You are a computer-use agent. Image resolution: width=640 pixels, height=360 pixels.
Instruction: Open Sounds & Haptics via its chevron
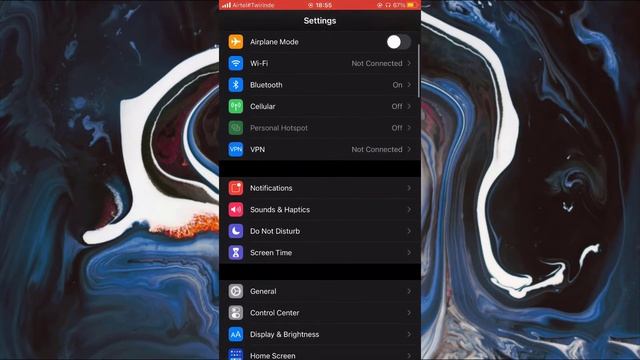click(409, 209)
